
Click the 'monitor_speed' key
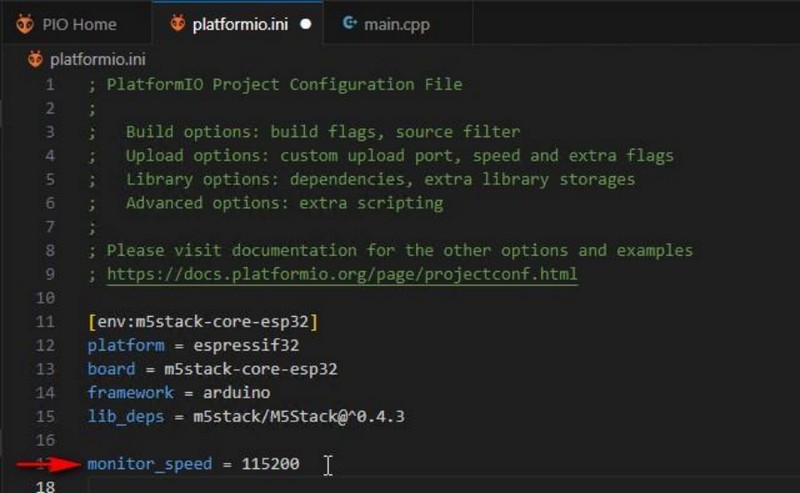coord(149,464)
